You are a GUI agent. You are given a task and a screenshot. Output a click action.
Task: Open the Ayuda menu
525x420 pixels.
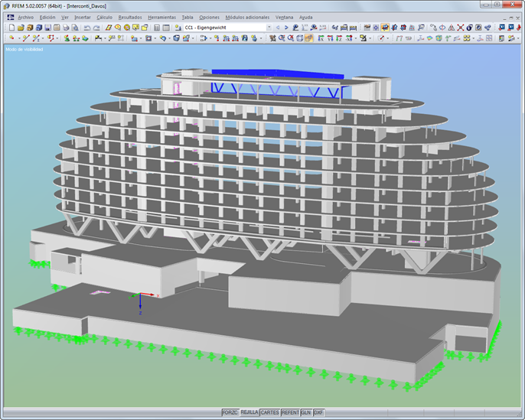click(305, 17)
